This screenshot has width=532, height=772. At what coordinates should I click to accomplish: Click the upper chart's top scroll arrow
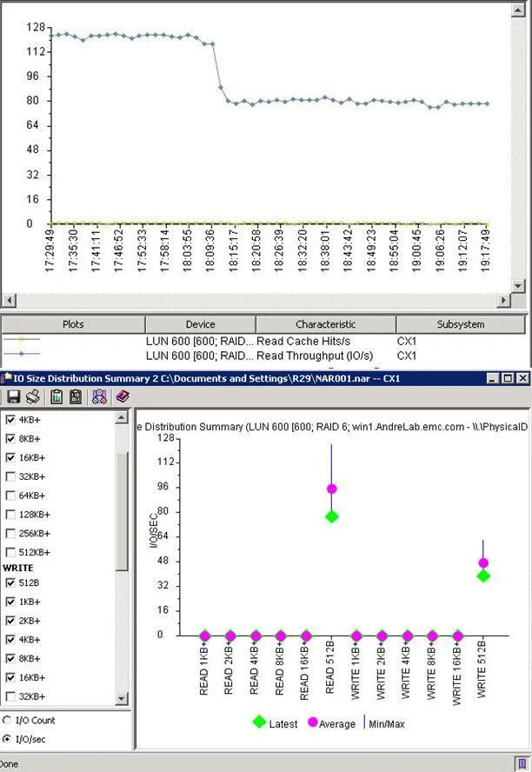518,10
